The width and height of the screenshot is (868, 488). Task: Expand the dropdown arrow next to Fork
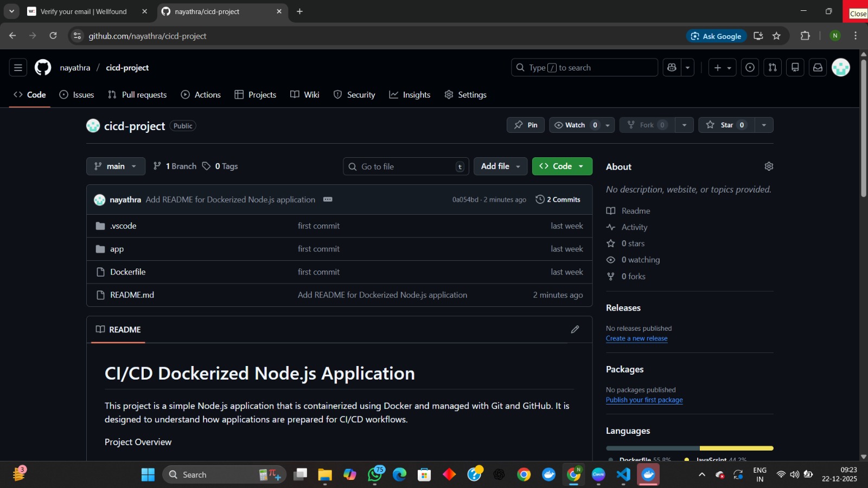[x=685, y=125]
